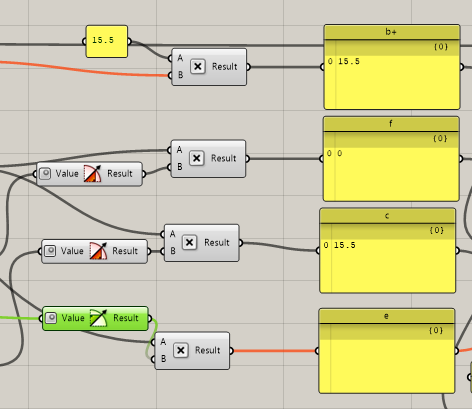Image resolution: width=472 pixels, height=409 pixels.
Task: Click the red angle-conversion icon beside the f multiplier
Action: (92, 173)
